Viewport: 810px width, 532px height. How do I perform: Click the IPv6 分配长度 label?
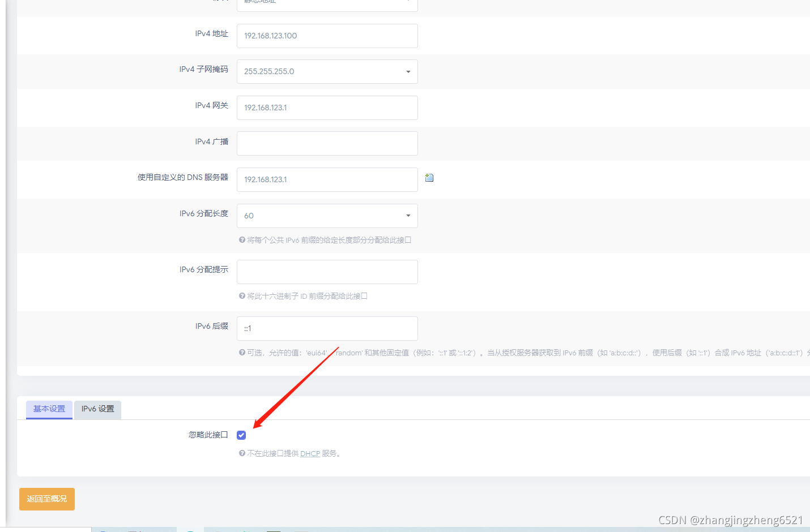coord(204,213)
